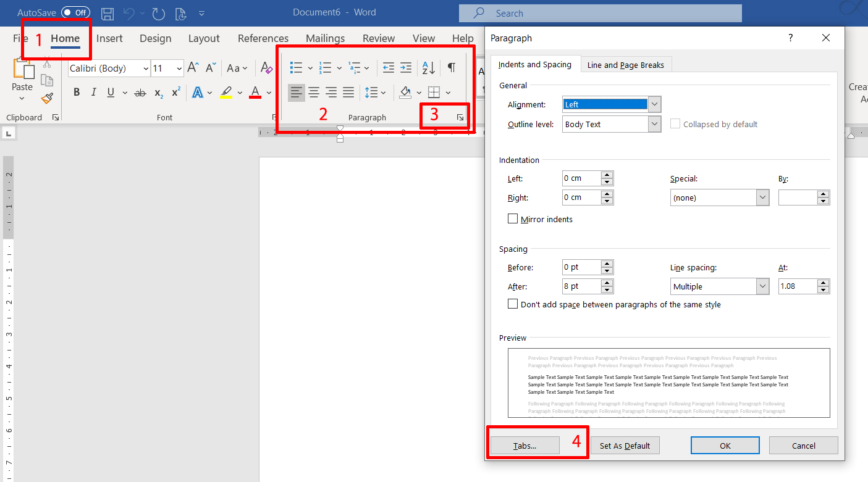
Task: Enable the Mirror indents checkbox
Action: [513, 219]
